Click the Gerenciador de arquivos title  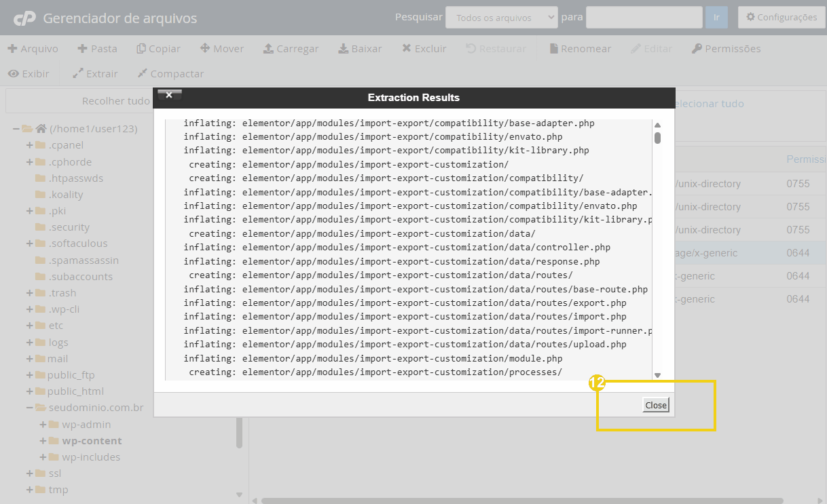[120, 18]
